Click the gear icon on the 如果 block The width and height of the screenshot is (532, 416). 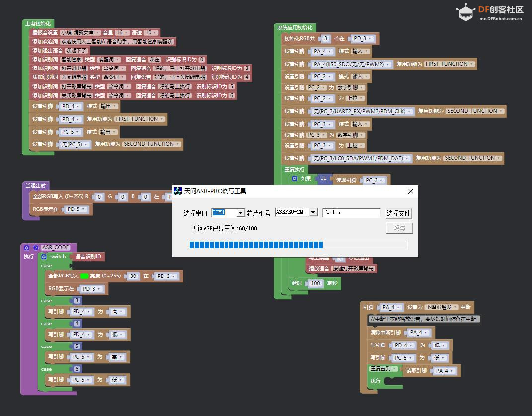(295, 179)
